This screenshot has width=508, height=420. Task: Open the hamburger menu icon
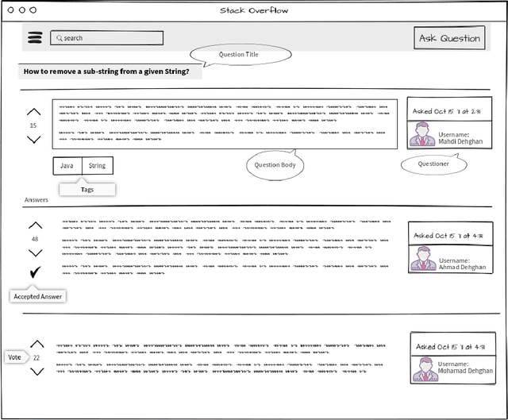35,38
